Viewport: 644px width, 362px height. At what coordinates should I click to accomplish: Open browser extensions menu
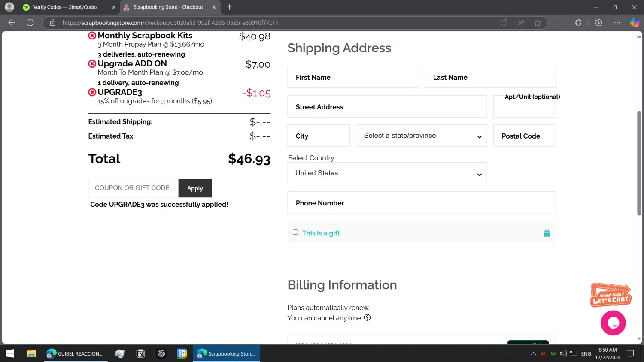(578, 23)
